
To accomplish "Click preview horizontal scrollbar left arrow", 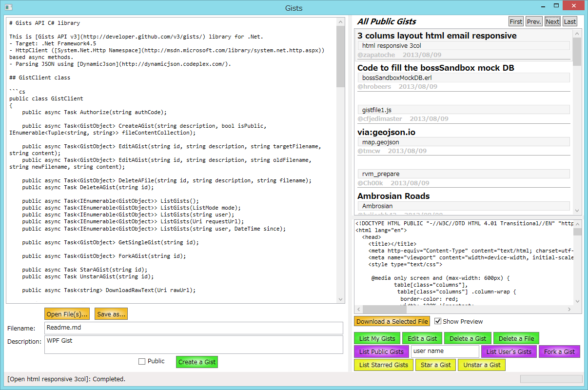I will click(x=359, y=309).
